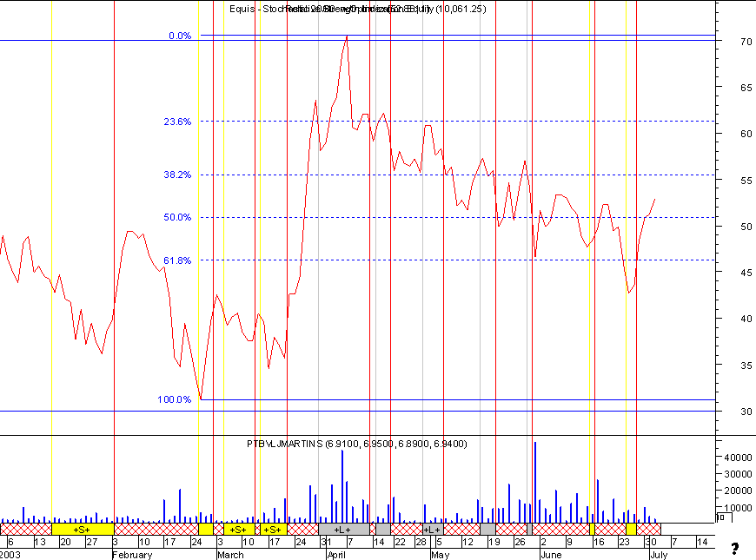Click the overlapping Equis chart title text
The image size is (756, 560).
point(358,10)
